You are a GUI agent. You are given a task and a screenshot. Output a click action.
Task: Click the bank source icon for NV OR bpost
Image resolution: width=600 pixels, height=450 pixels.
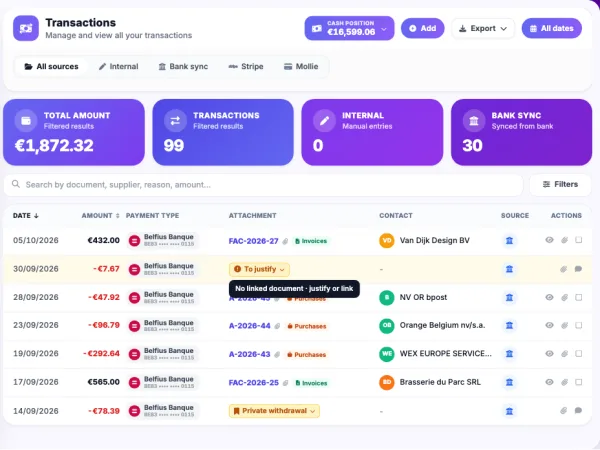(x=509, y=298)
